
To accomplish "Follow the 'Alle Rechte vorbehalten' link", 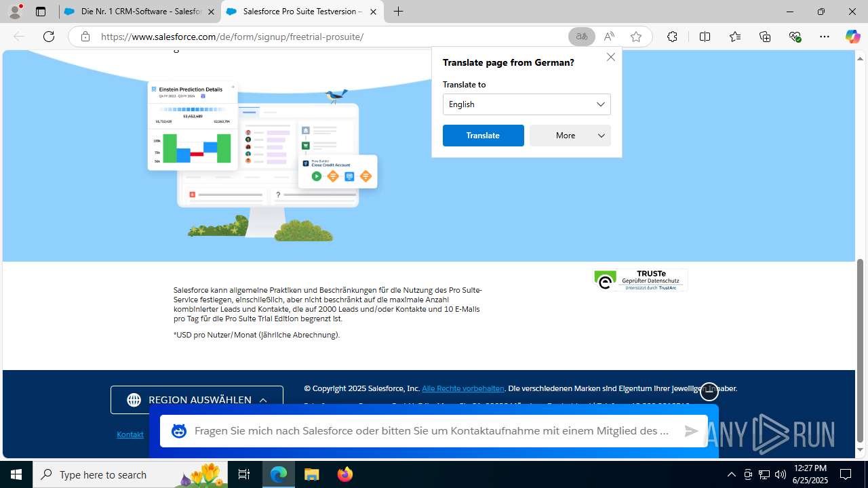I will [463, 388].
